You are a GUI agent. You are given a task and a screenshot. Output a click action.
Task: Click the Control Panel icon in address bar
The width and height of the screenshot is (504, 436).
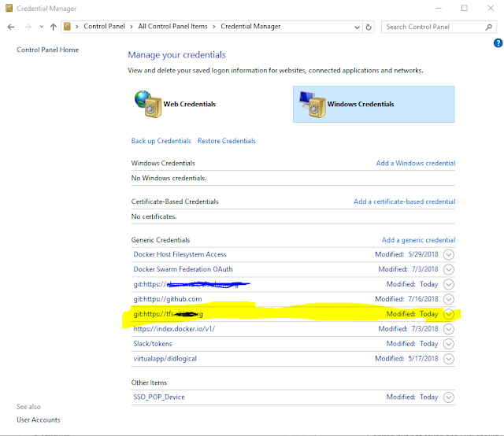pyautogui.click(x=67, y=26)
